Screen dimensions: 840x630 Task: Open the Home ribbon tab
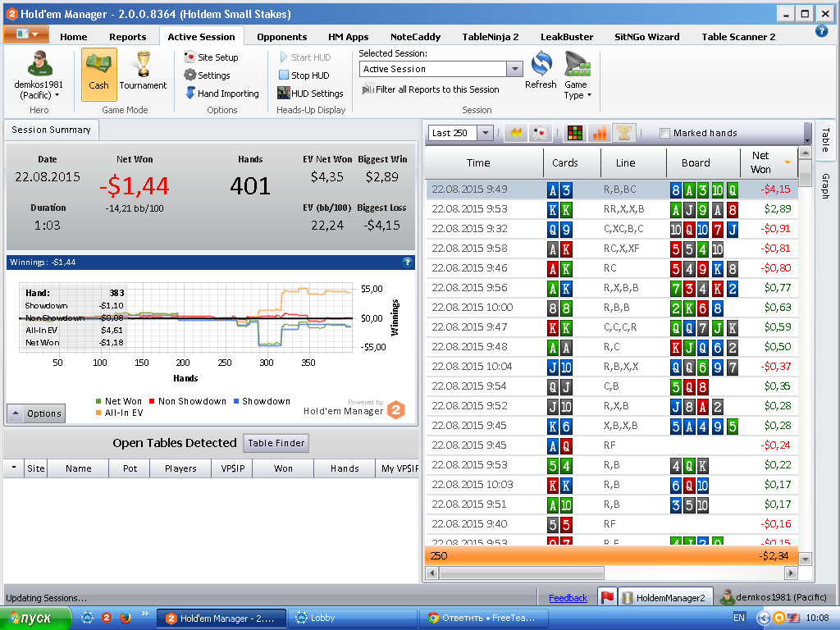click(73, 37)
